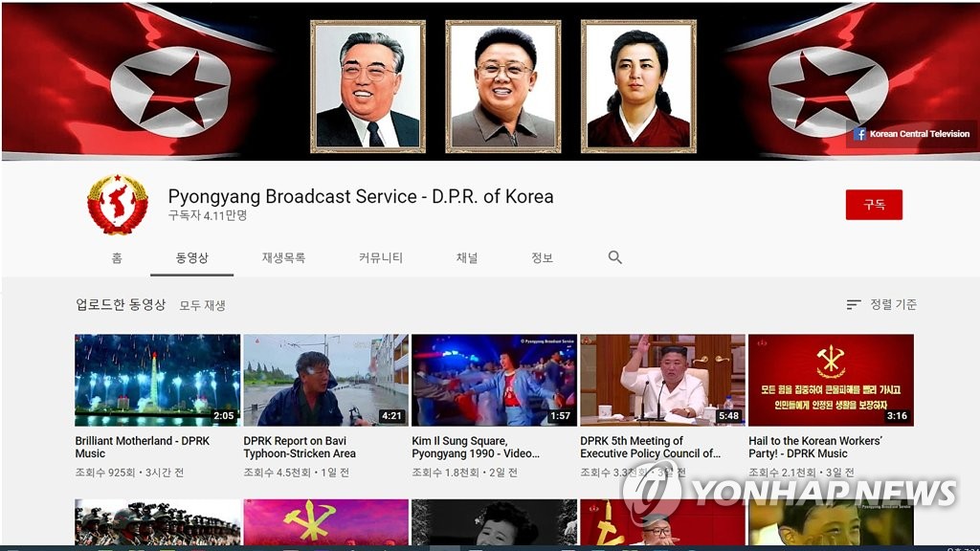
Task: Switch to the 홈 tab
Action: pyautogui.click(x=117, y=257)
